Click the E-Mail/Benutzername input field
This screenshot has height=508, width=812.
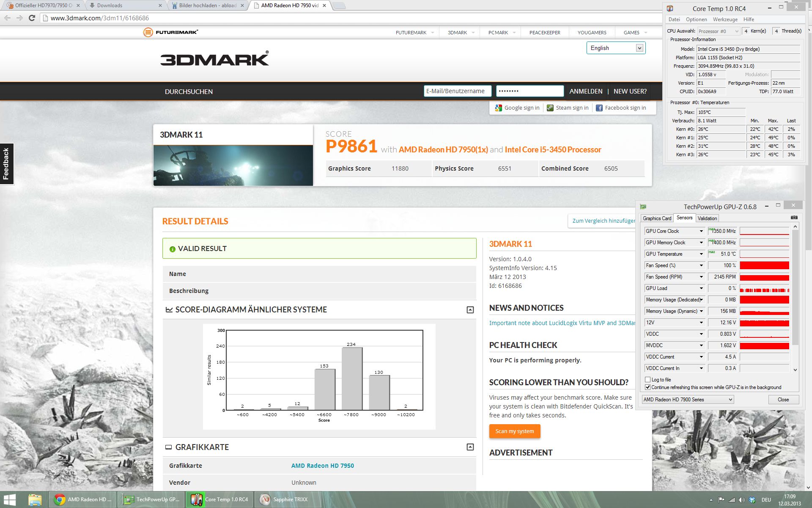point(457,91)
